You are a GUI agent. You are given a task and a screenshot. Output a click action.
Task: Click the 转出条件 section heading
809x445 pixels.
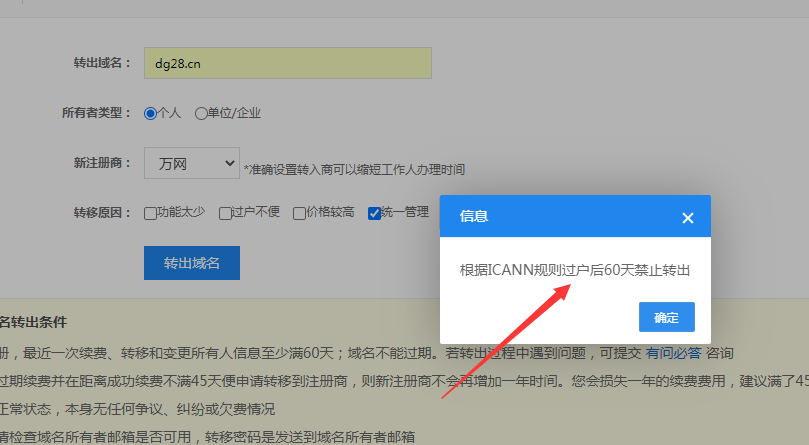pos(34,322)
